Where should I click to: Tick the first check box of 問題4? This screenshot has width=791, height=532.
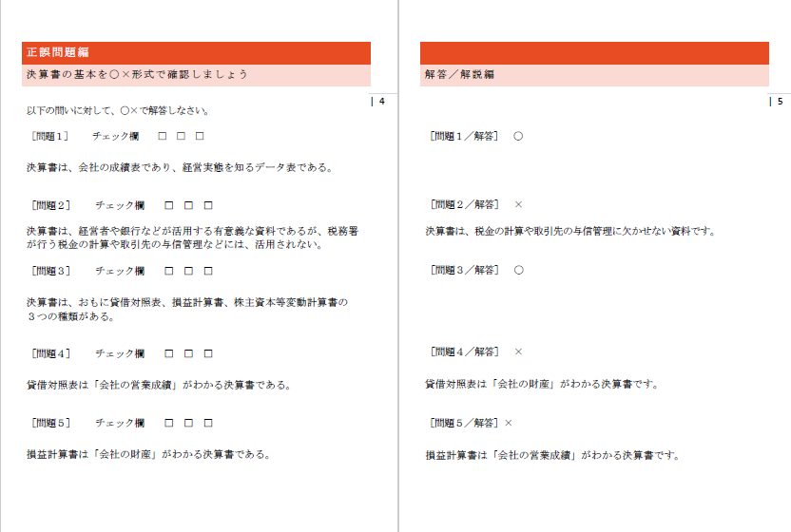pyautogui.click(x=169, y=353)
